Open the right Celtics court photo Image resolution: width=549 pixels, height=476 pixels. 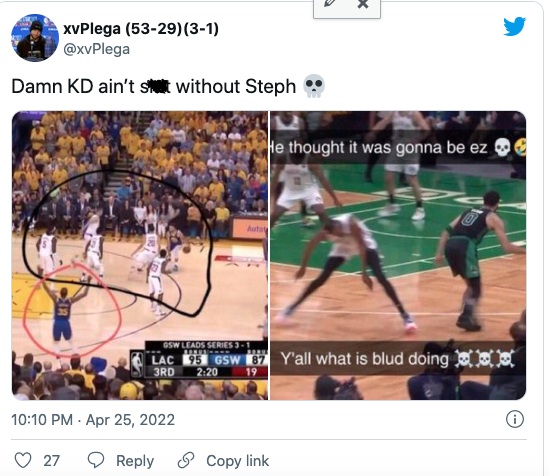pos(398,256)
